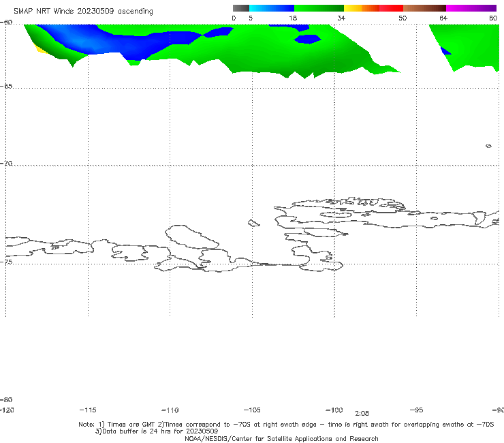This screenshot has width=504, height=443.
Task: Select the green segment of the color bar
Action: pos(319,8)
